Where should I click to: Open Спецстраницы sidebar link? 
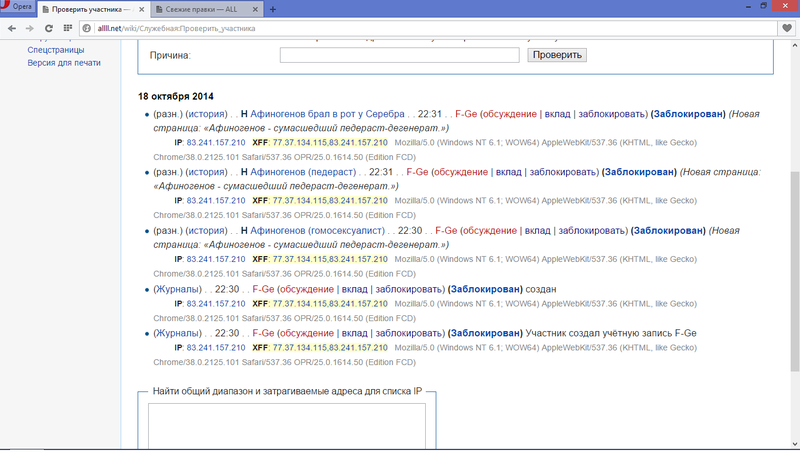point(56,50)
